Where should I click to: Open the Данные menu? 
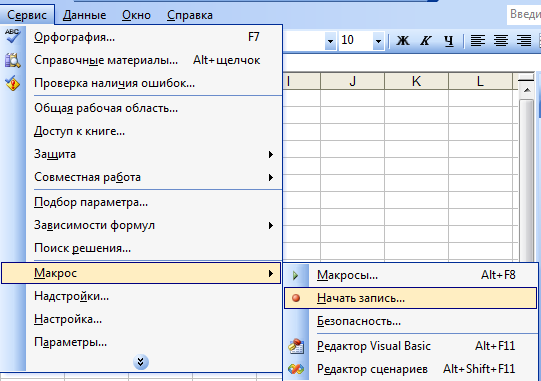click(x=85, y=15)
